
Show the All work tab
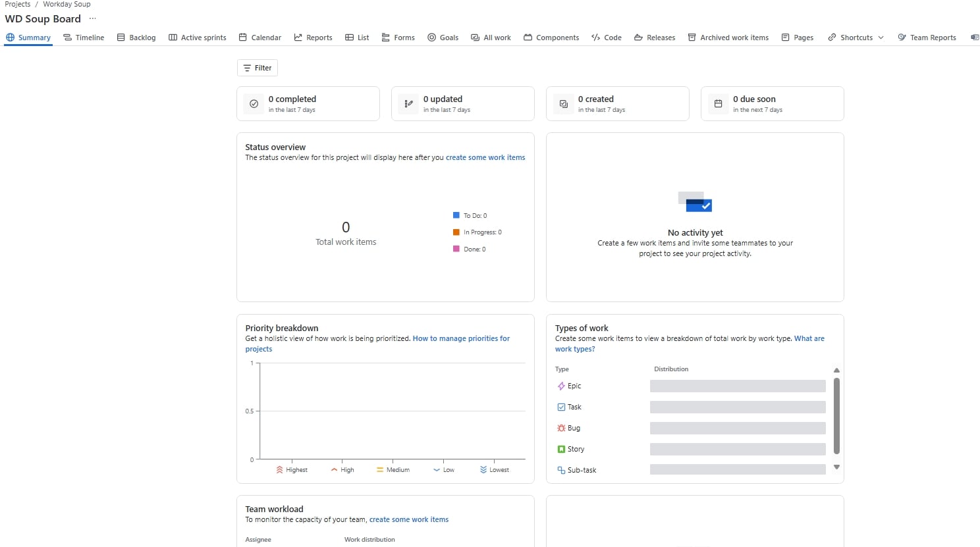click(491, 38)
